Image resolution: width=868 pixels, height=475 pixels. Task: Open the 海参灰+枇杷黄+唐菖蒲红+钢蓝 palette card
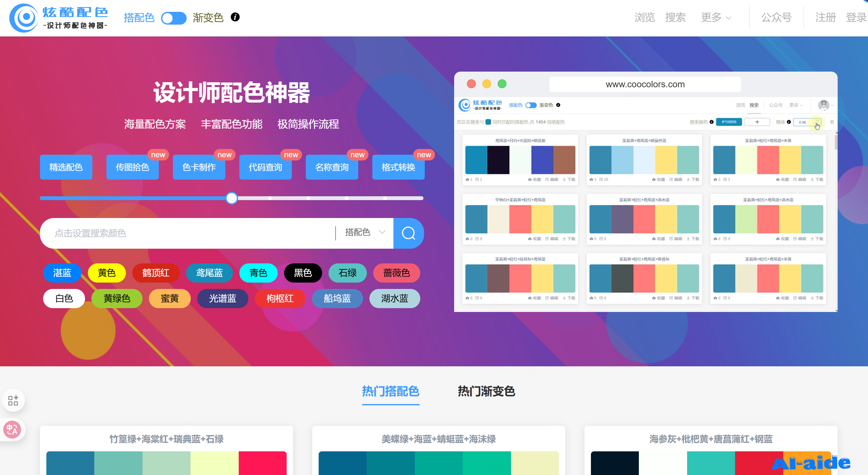click(711, 450)
